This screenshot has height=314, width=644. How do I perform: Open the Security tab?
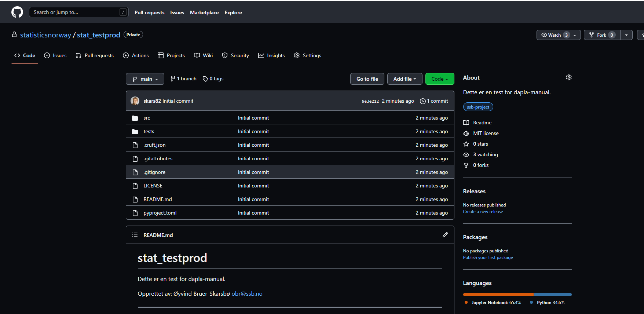point(235,55)
